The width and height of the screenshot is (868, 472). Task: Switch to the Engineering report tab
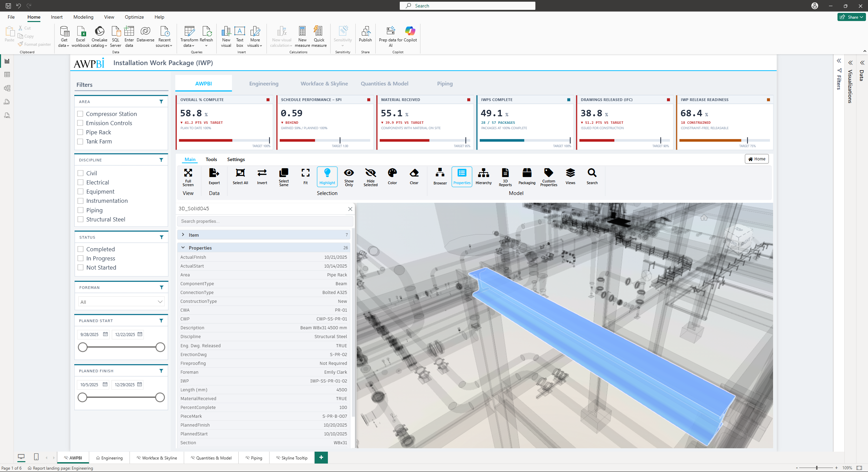pyautogui.click(x=264, y=83)
